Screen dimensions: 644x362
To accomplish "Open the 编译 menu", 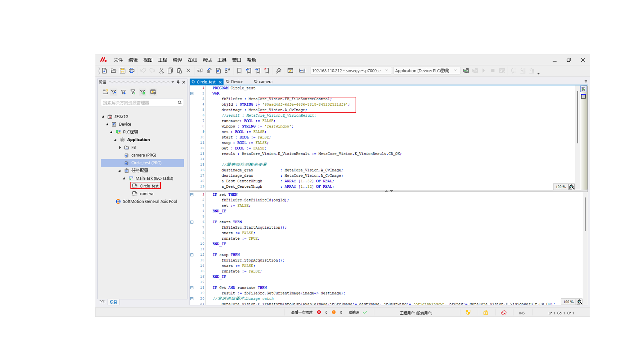I will click(x=177, y=60).
